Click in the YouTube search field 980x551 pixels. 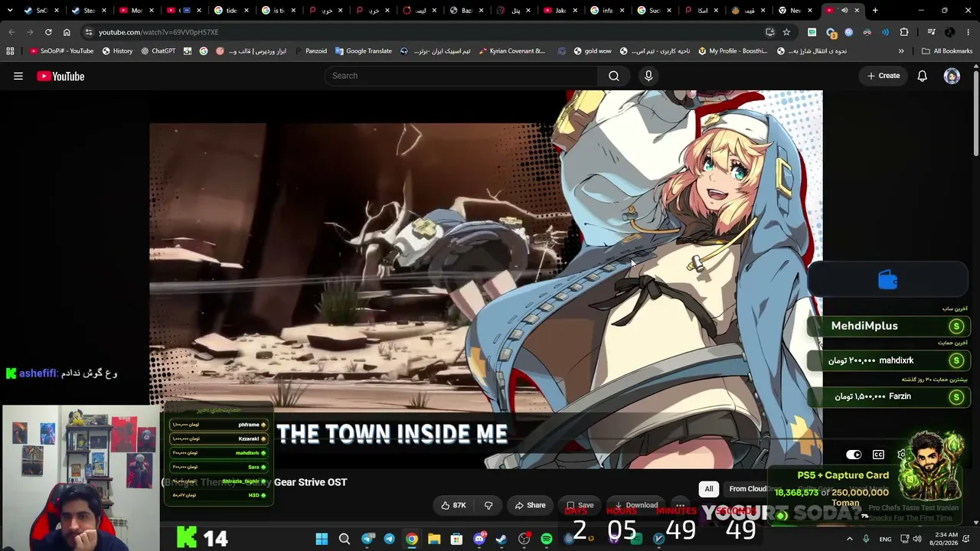(x=461, y=76)
